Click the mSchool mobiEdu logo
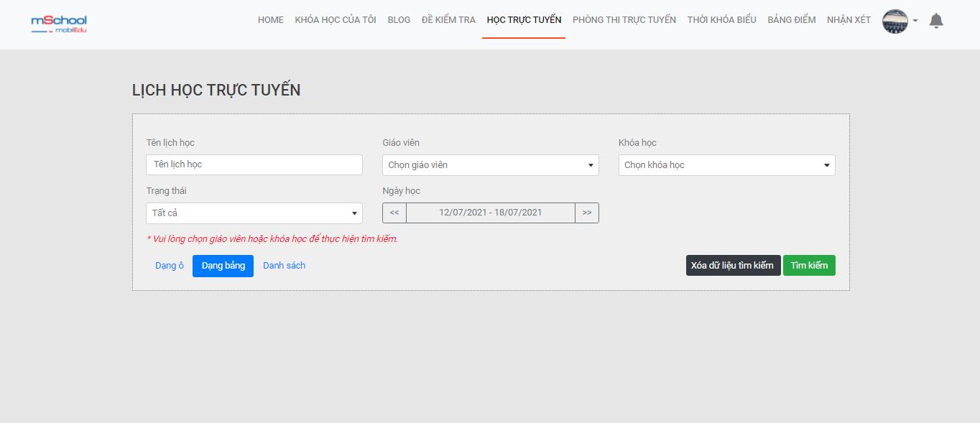Viewport: 980px width, 423px height. point(59,24)
